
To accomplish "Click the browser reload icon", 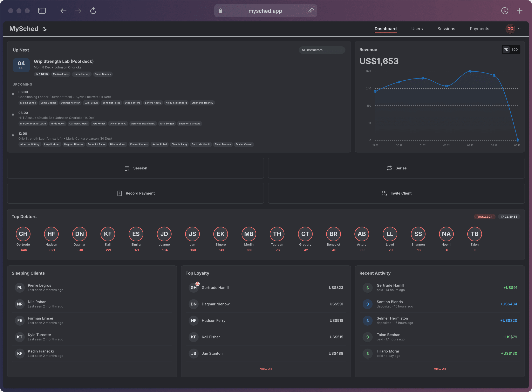I will [93, 11].
